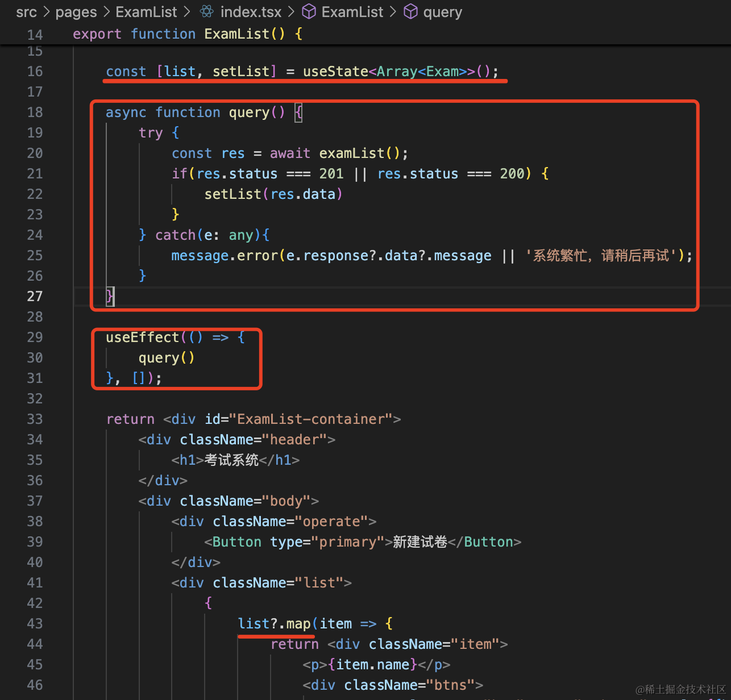Click message.error call in the catch block
This screenshot has width=731, height=700.
click(225, 256)
